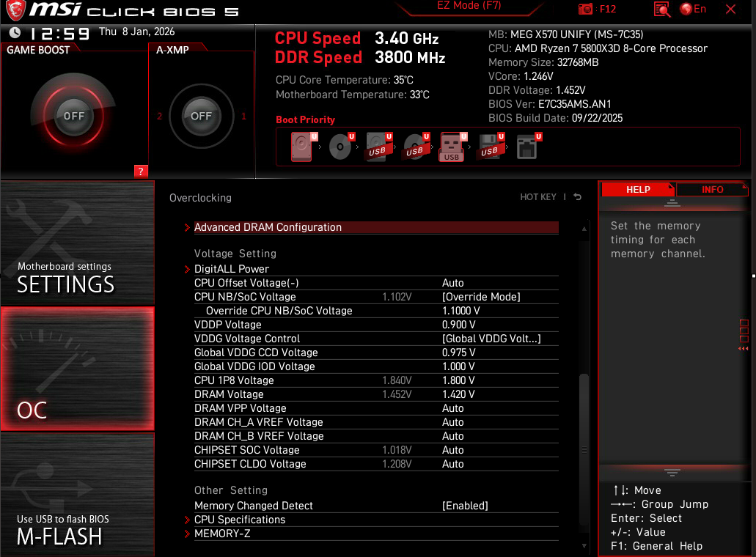Open CPU NB/SoC Voltage Override Mode dropdown
756x557 pixels.
[481, 297]
